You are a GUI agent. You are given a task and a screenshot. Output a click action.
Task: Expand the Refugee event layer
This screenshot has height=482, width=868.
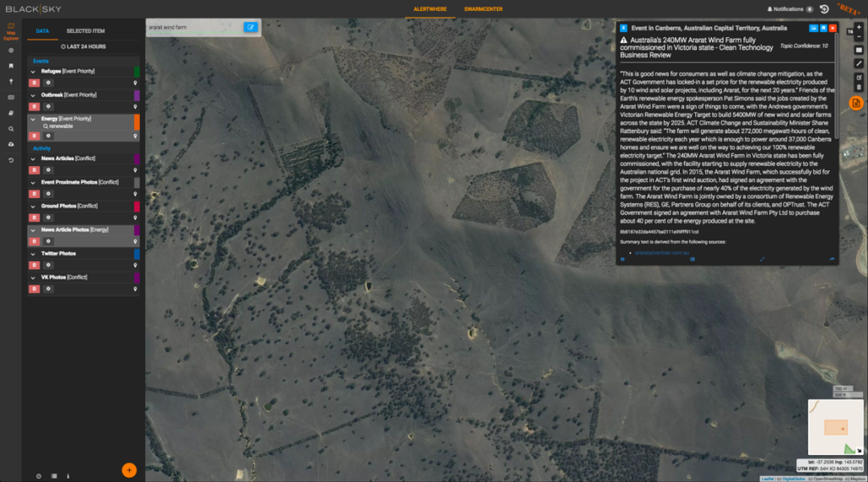[32, 72]
